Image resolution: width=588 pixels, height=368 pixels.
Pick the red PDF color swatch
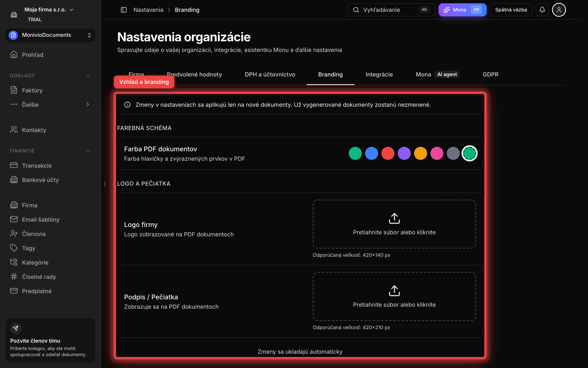point(388,153)
